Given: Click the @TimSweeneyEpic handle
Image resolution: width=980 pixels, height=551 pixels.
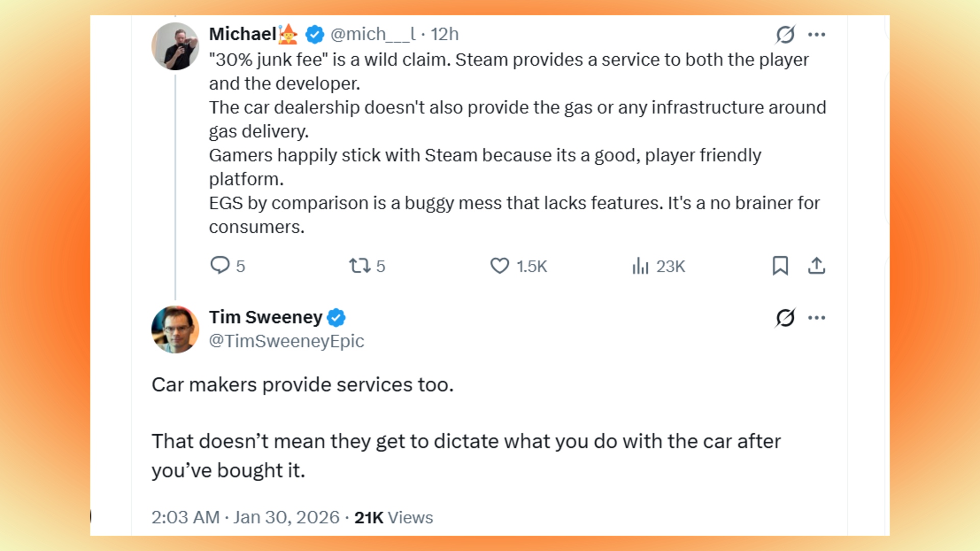Looking at the screenshot, I should (286, 341).
